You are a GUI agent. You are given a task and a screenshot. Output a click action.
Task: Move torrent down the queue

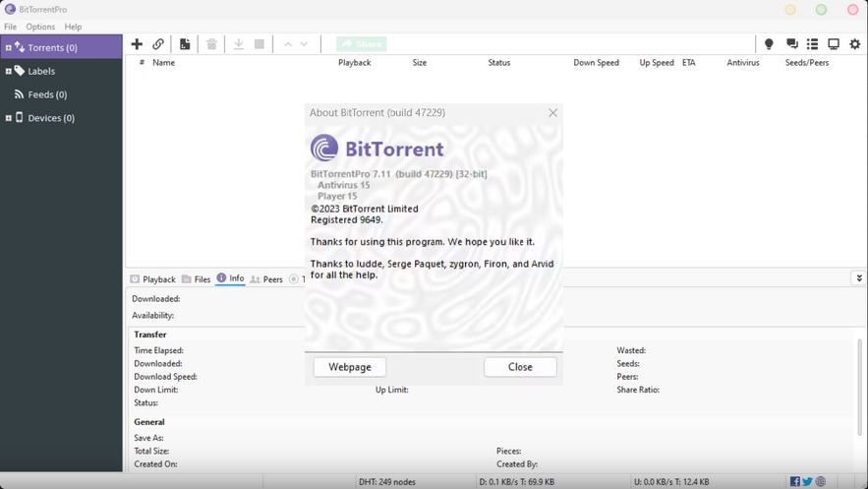point(304,44)
